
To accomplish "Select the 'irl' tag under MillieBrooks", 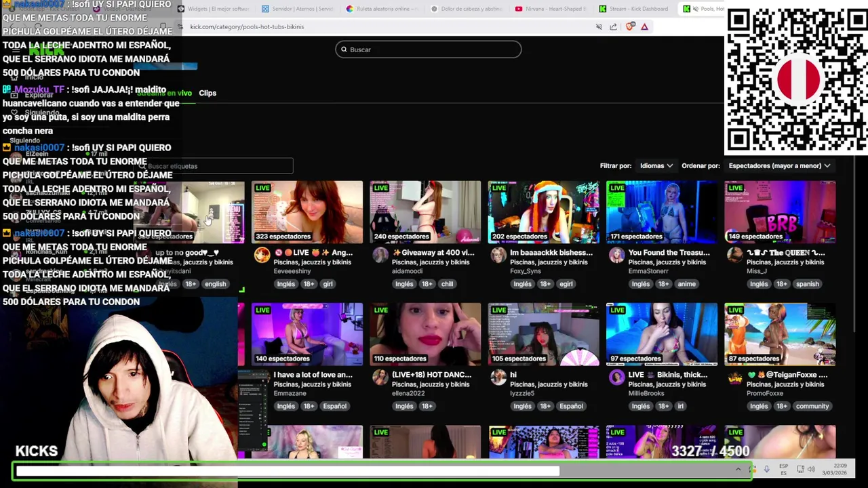I will [680, 406].
